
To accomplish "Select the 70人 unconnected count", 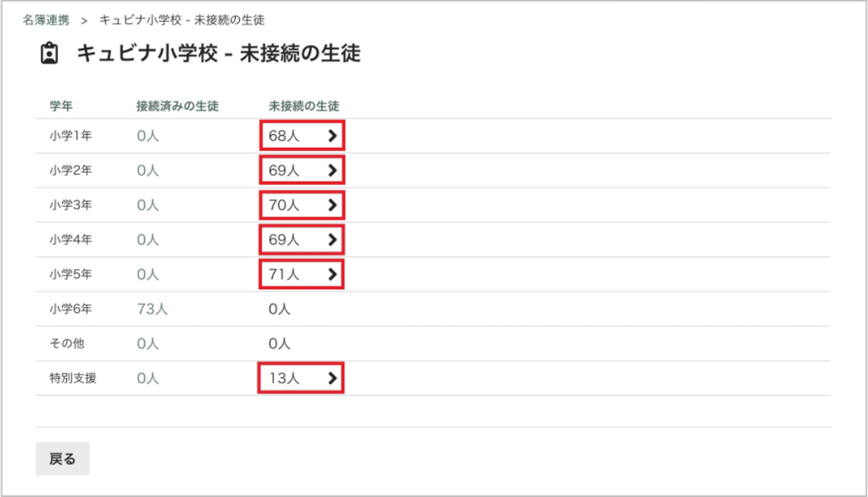I will [284, 205].
